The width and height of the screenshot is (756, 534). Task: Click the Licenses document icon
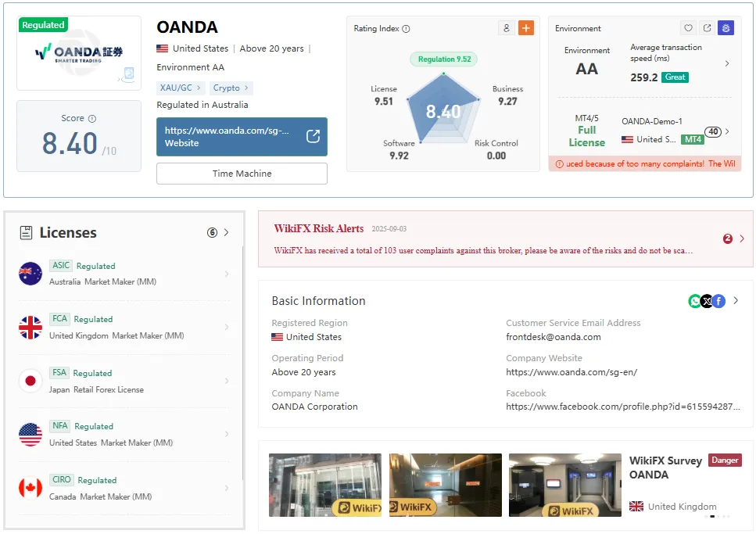26,232
